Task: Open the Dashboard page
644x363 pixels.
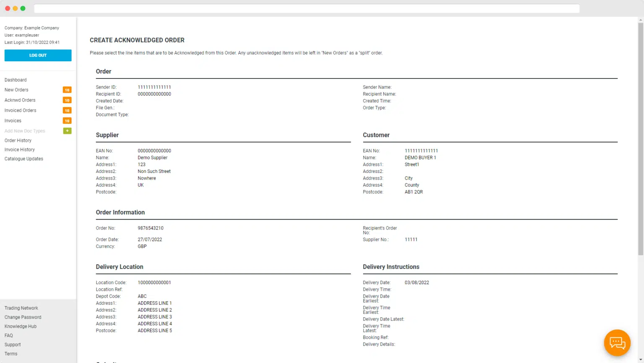Action: pos(16,80)
